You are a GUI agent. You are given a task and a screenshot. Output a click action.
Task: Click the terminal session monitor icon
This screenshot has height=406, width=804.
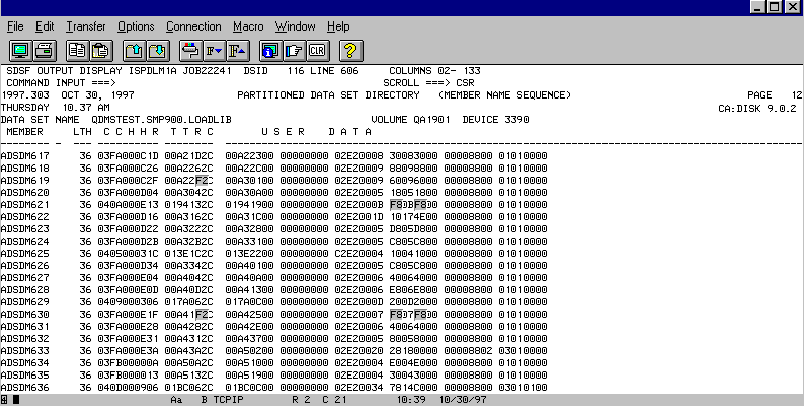(21, 51)
